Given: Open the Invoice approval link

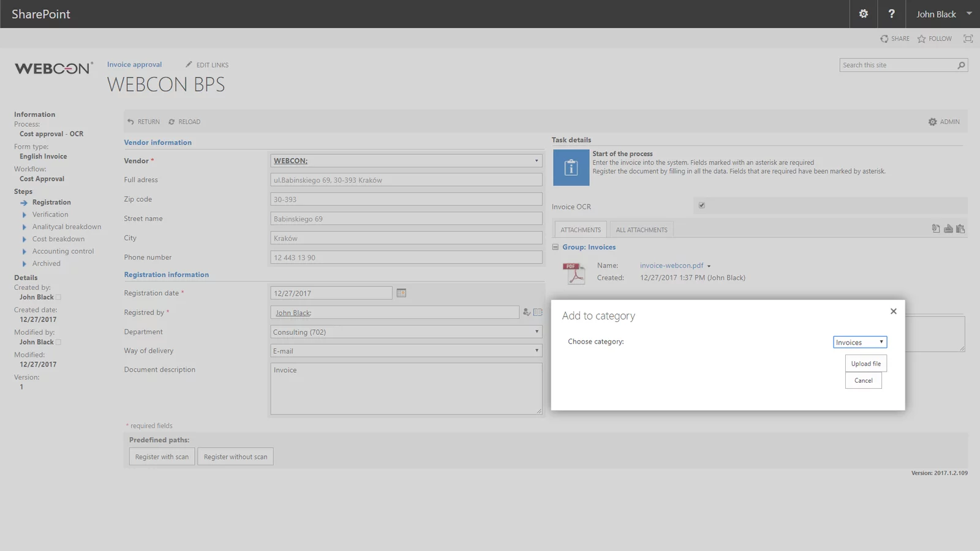Looking at the screenshot, I should pos(134,64).
